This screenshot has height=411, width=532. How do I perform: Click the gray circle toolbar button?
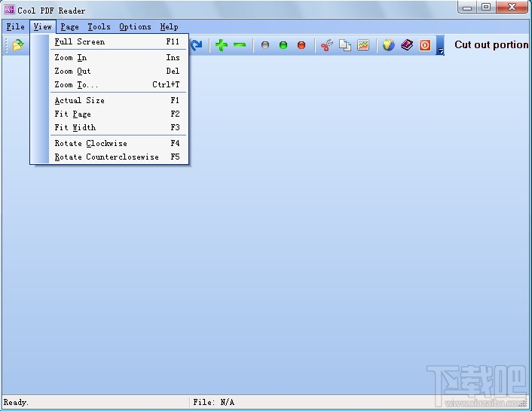(x=265, y=45)
